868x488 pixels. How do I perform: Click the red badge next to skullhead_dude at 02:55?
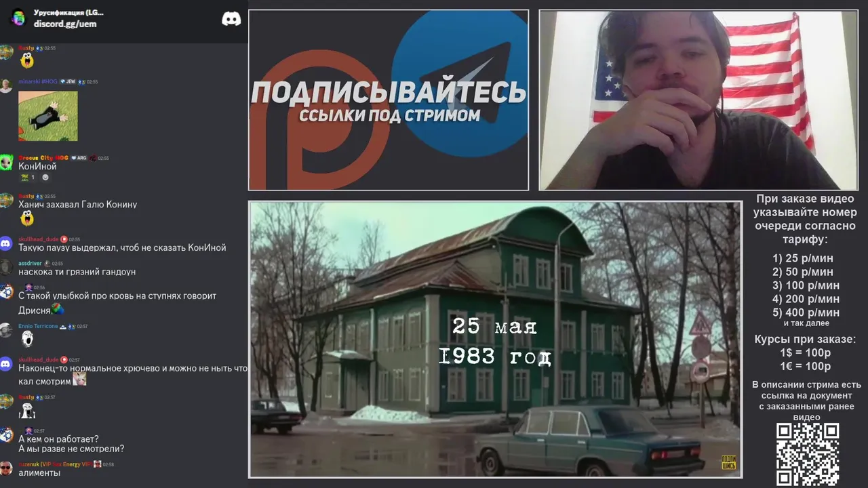(x=64, y=239)
